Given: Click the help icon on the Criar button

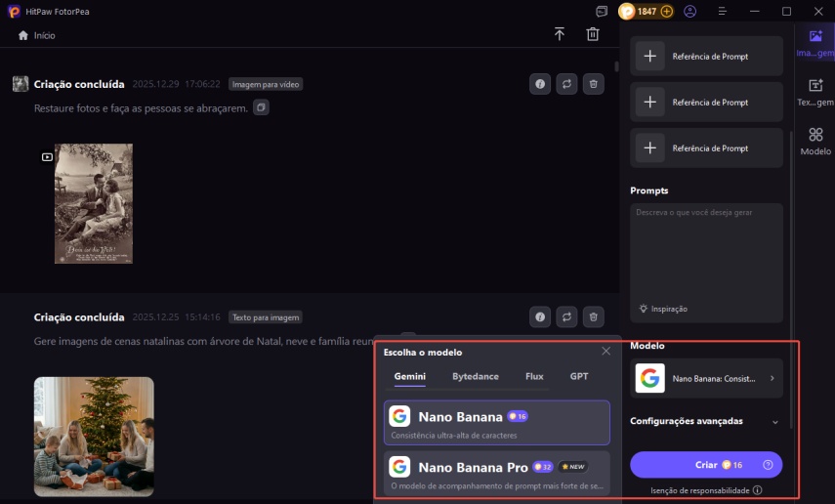Looking at the screenshot, I should click(x=768, y=465).
